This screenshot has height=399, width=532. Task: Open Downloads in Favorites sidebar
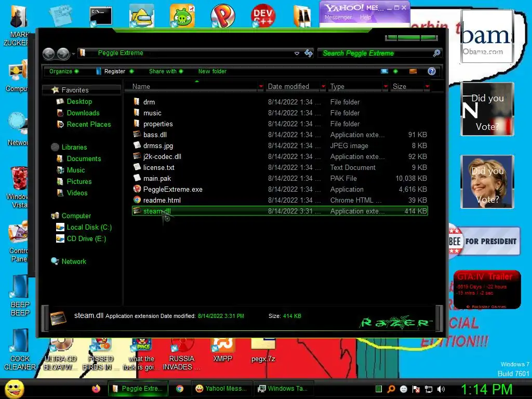pos(83,113)
